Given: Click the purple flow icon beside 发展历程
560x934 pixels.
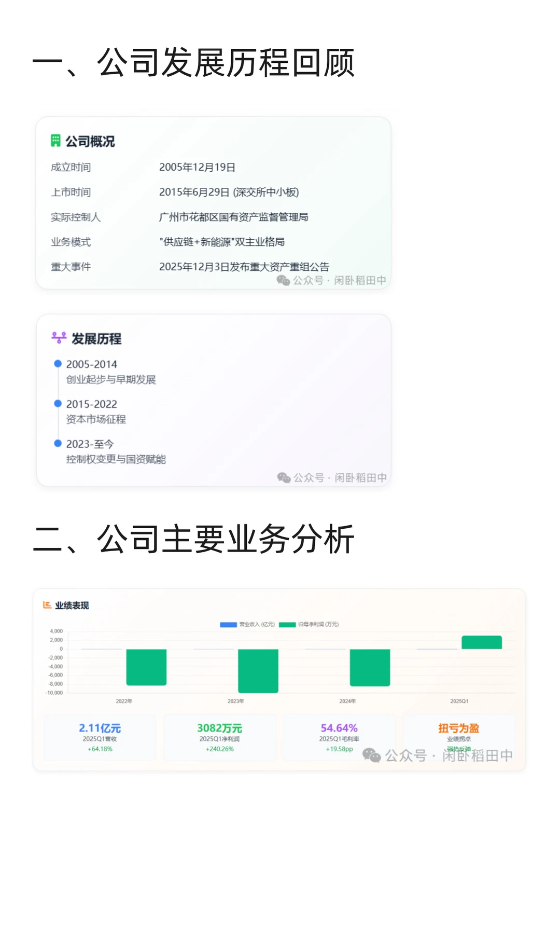Looking at the screenshot, I should click(x=59, y=338).
